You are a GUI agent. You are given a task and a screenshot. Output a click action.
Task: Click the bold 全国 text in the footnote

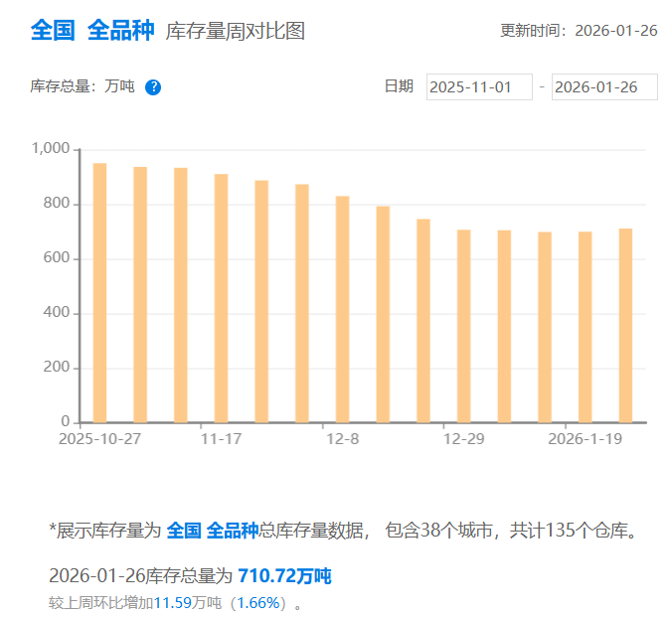[x=184, y=531]
